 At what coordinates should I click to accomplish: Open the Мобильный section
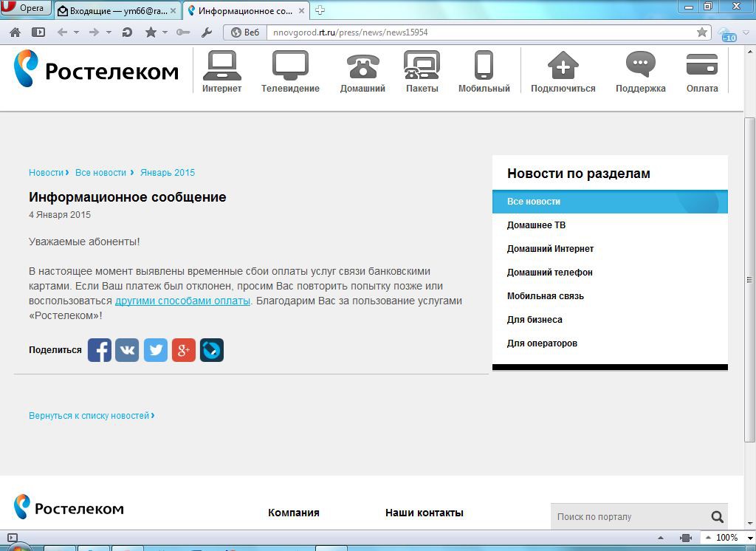pos(484,72)
